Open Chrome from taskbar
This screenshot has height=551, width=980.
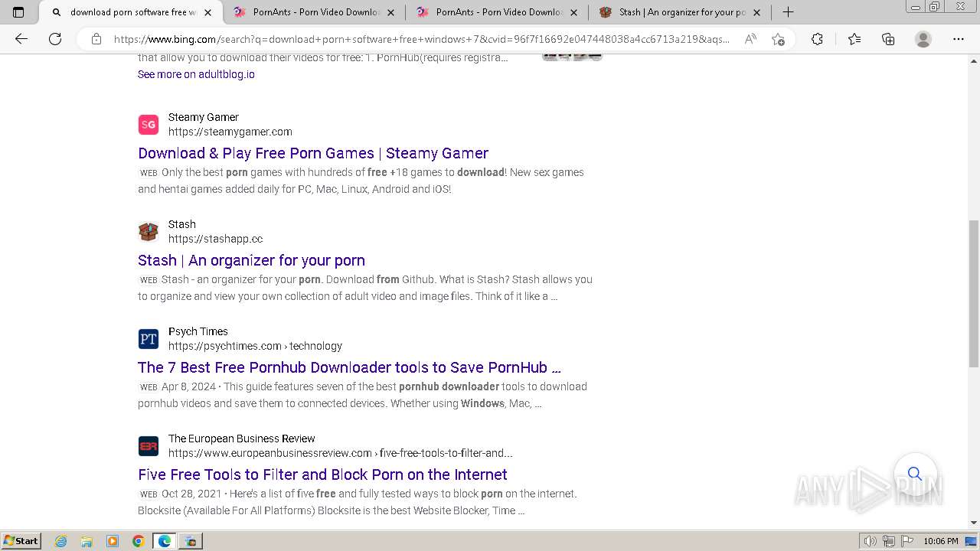click(139, 541)
